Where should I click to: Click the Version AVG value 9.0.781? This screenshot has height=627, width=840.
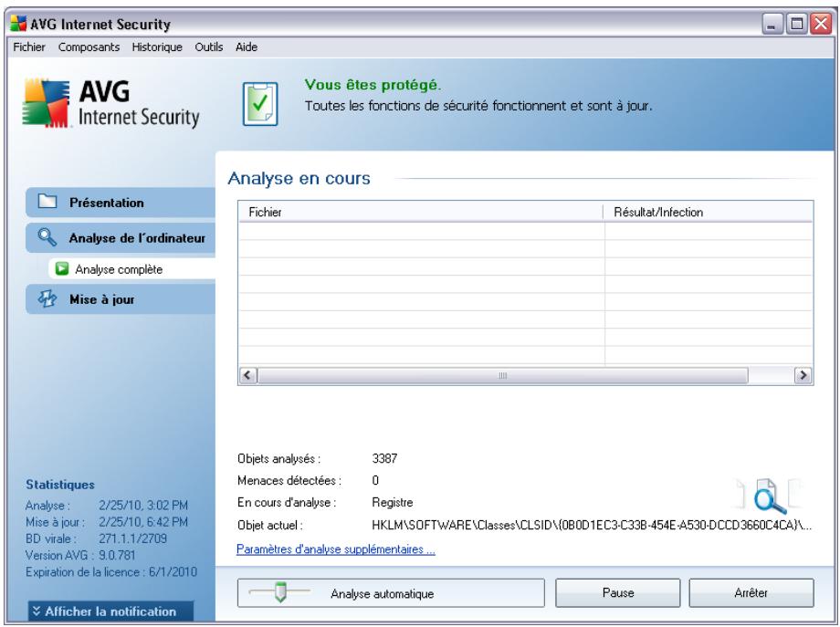(117, 555)
